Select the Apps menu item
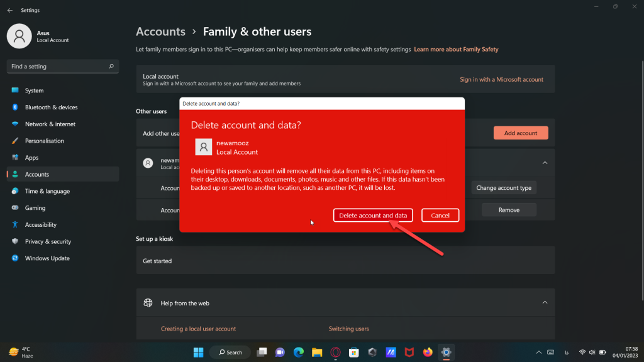This screenshot has height=362, width=644. pyautogui.click(x=31, y=158)
